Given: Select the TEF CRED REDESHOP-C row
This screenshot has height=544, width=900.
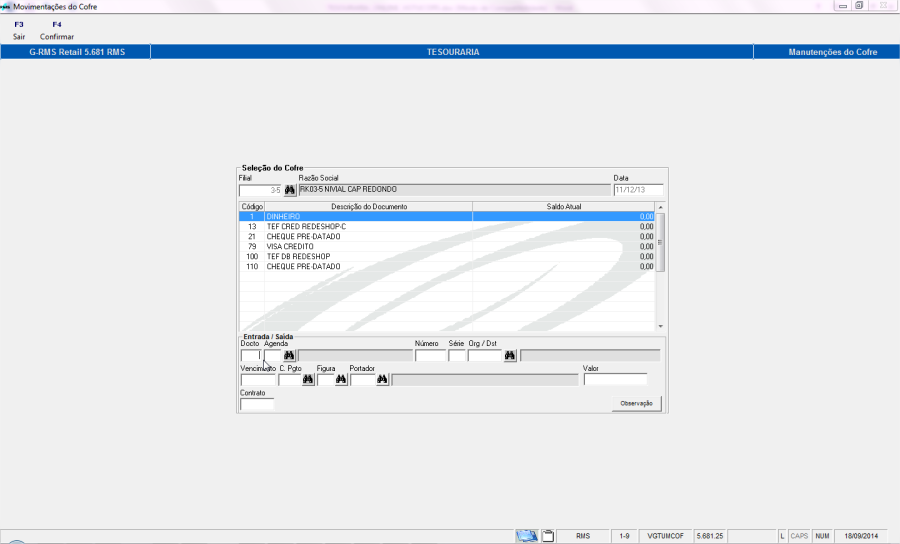Looking at the screenshot, I should tap(447, 227).
